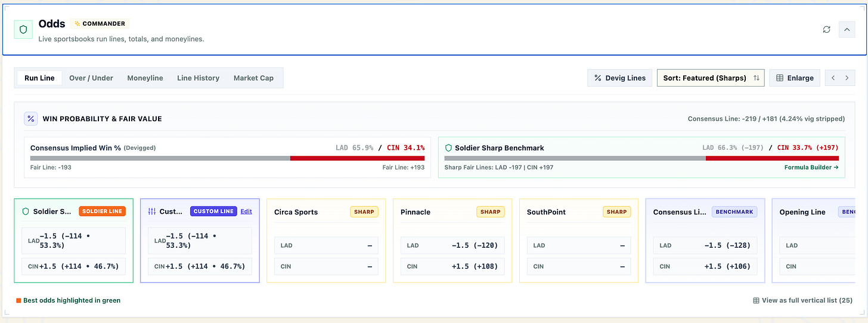Toggle Devig Lines
This screenshot has height=323, width=868.
[619, 78]
